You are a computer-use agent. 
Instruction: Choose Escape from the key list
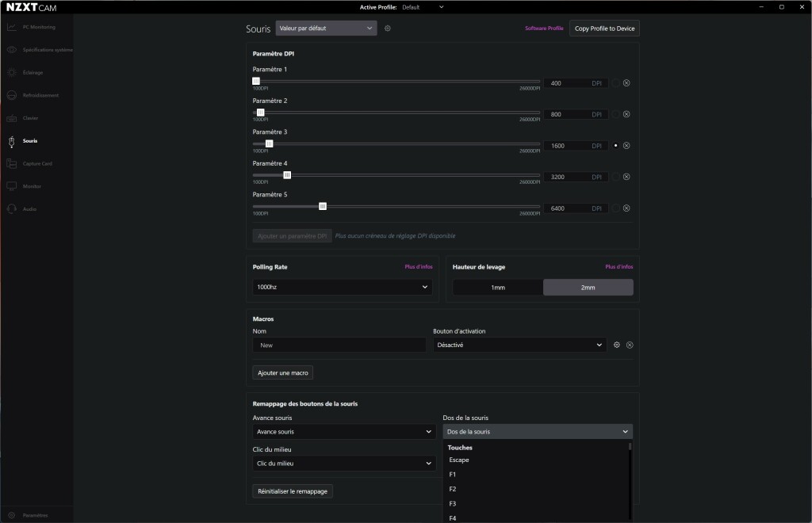click(458, 460)
